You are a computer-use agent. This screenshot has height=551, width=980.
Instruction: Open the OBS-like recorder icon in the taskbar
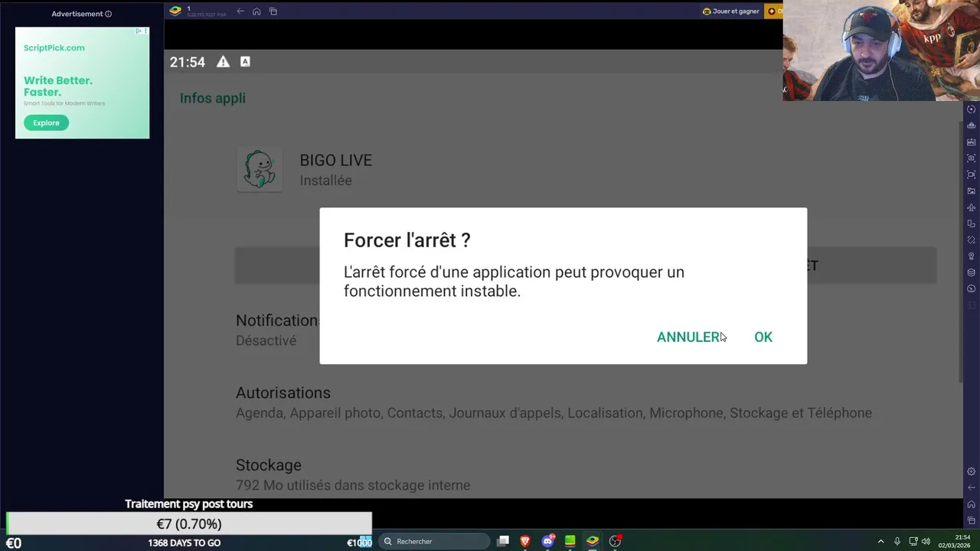(x=615, y=541)
